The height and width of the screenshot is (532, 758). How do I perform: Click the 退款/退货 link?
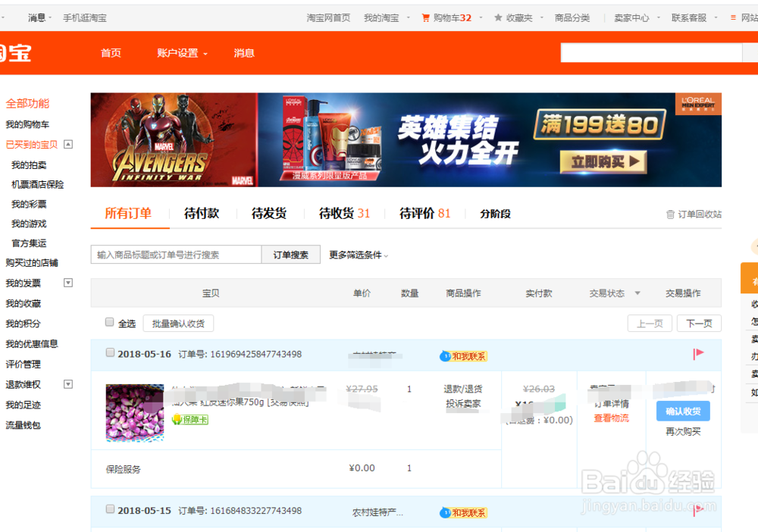(463, 389)
